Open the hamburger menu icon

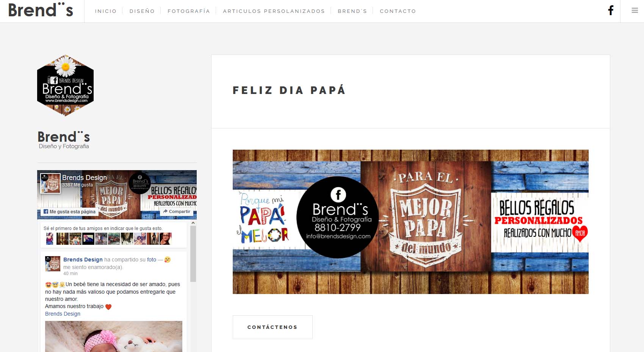tap(635, 11)
